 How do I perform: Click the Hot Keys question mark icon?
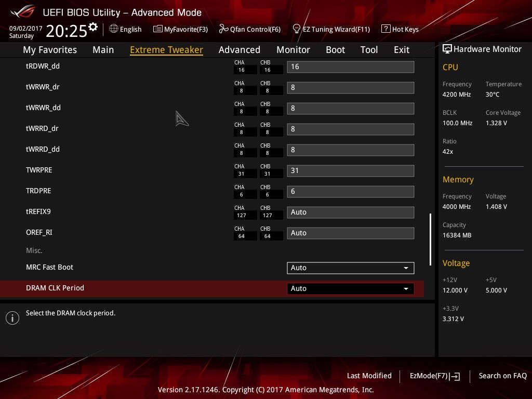[x=386, y=29]
